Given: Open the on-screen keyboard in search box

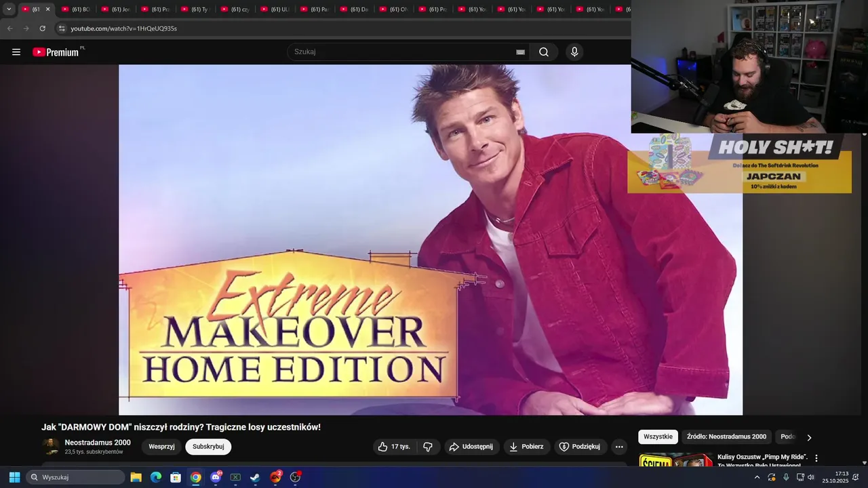Looking at the screenshot, I should tap(520, 52).
